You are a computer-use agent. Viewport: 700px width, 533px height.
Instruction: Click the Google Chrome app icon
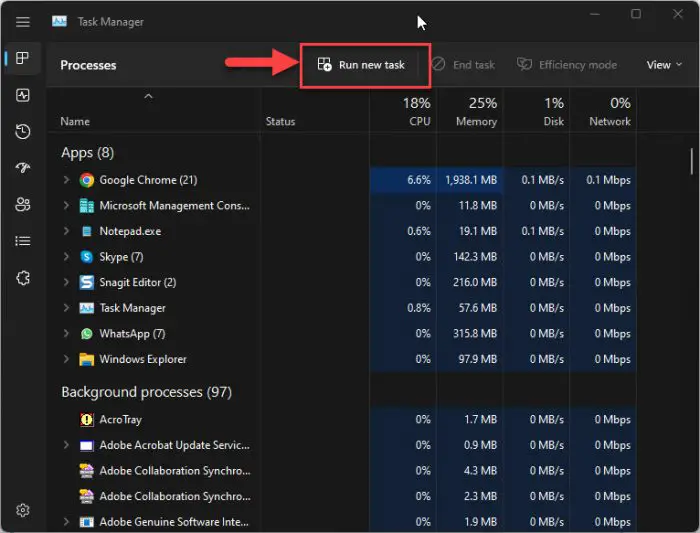pos(87,180)
